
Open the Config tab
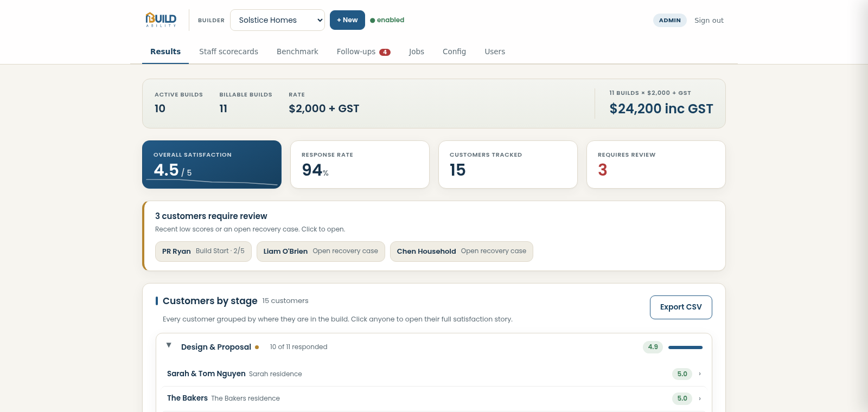tap(454, 51)
